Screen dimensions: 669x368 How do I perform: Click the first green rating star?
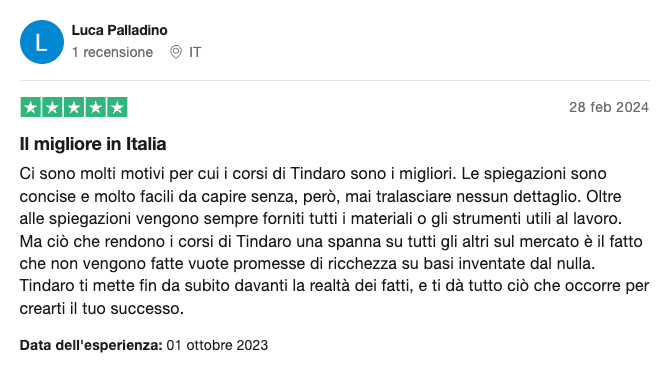[x=31, y=107]
